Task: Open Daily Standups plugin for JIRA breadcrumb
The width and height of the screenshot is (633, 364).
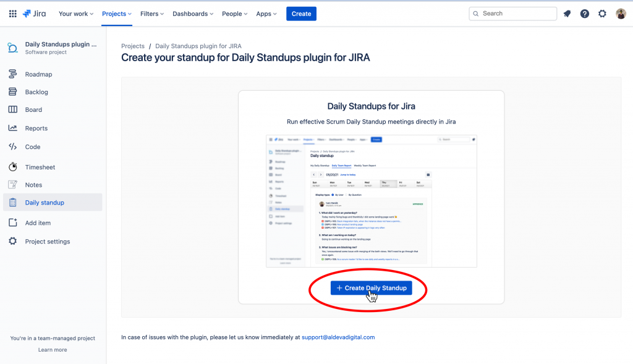Action: (x=198, y=46)
